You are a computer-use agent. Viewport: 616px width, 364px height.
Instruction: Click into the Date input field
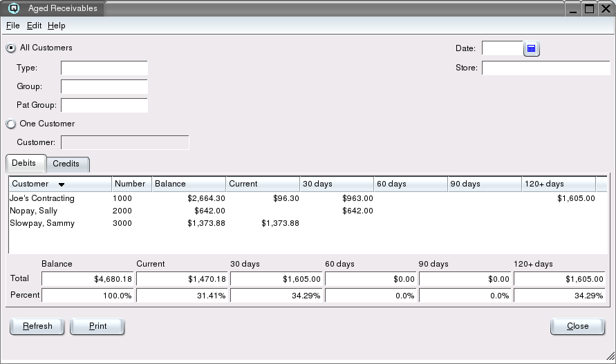(x=503, y=48)
